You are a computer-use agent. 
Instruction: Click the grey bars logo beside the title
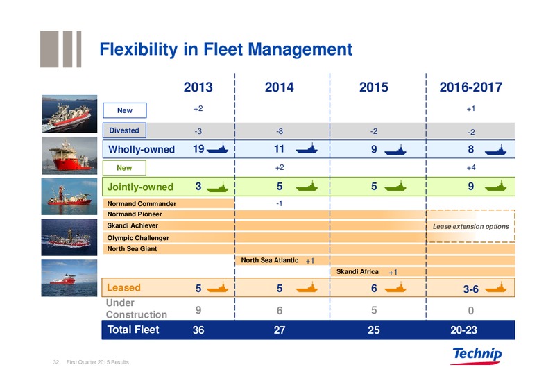60,49
